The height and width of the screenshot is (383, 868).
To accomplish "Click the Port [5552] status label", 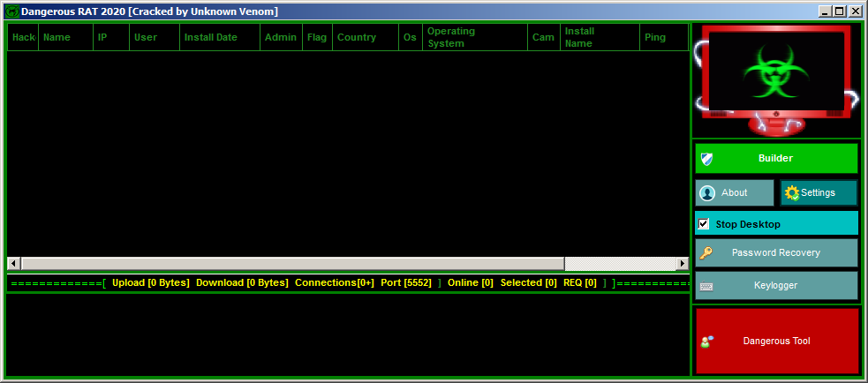I will [405, 283].
